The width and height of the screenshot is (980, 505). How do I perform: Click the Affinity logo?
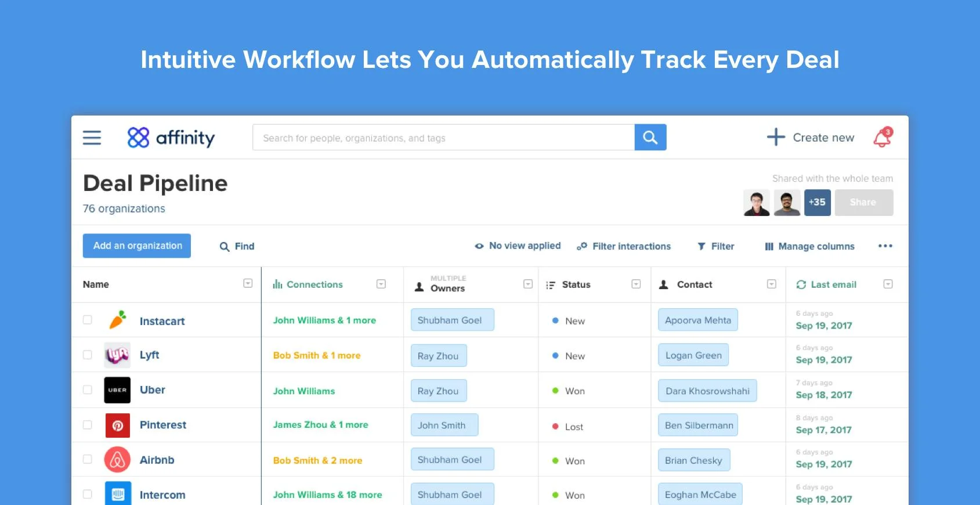(171, 138)
